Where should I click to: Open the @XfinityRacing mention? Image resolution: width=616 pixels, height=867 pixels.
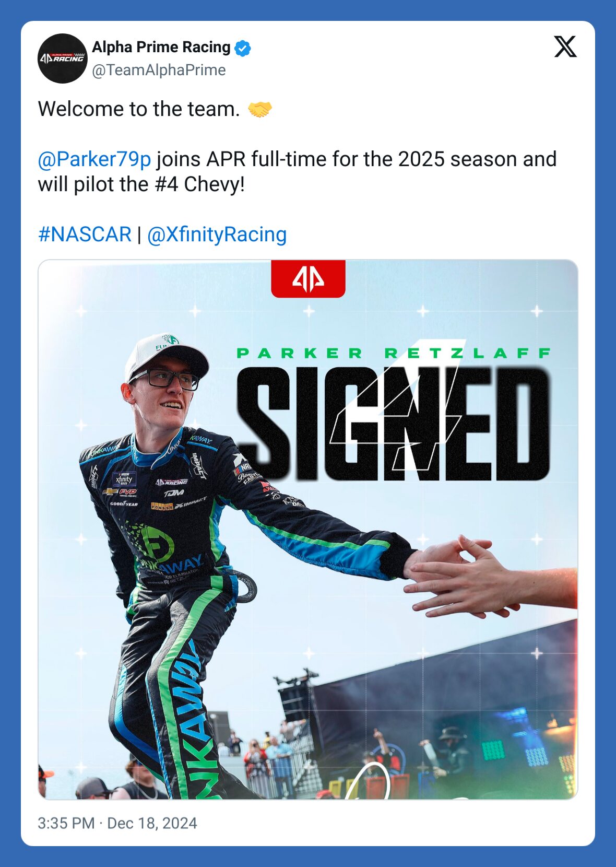point(217,235)
